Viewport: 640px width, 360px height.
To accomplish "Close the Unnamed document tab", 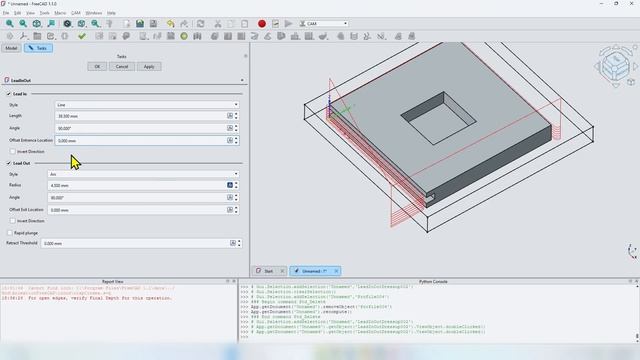I will coord(336,271).
